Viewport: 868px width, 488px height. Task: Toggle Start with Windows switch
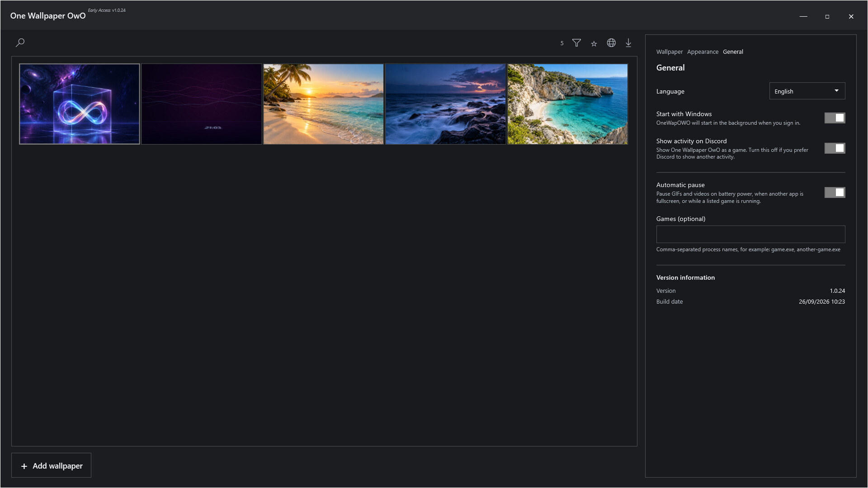coord(835,118)
